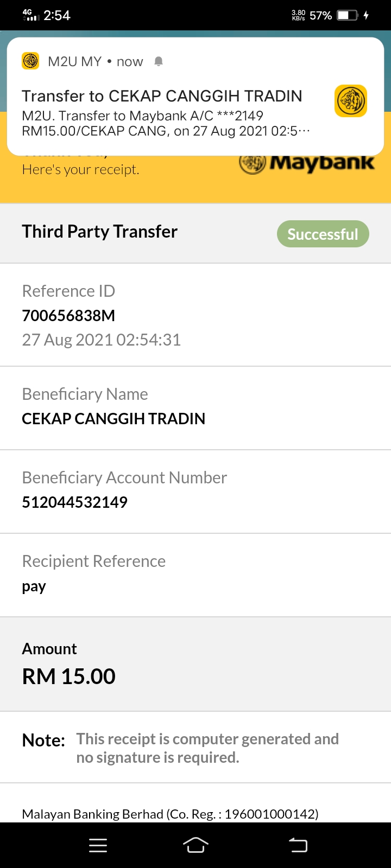
Task: Tap the Maybank tiger icon in notification
Action: (351, 101)
